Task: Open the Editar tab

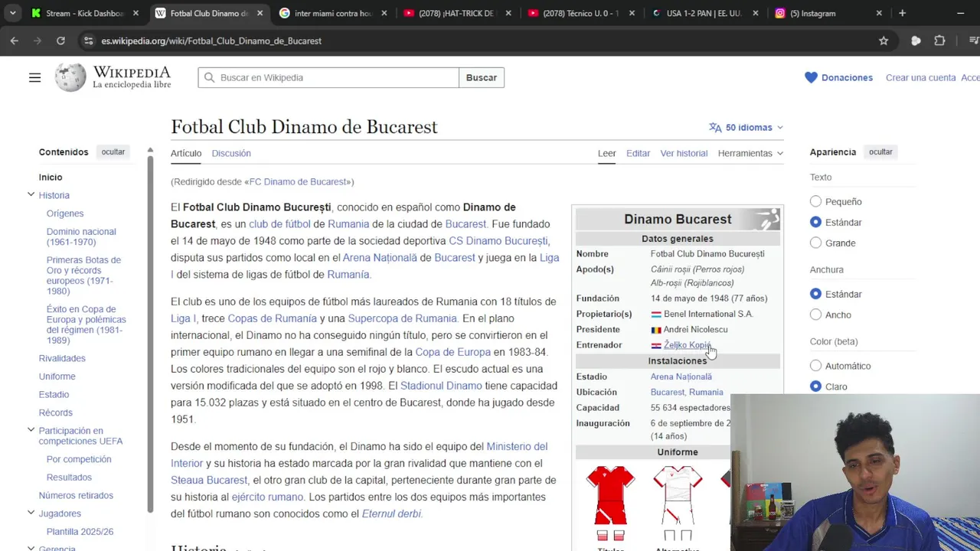Action: tap(638, 153)
